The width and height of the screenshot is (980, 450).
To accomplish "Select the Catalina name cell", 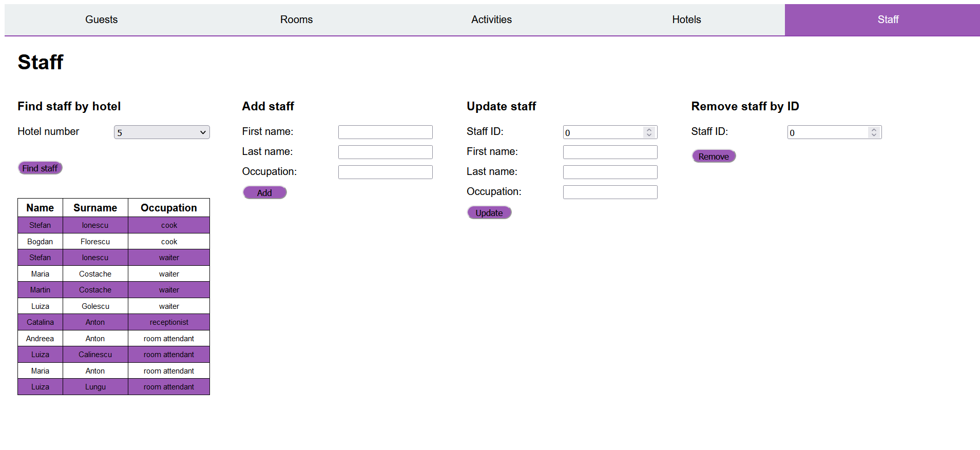I will click(40, 322).
